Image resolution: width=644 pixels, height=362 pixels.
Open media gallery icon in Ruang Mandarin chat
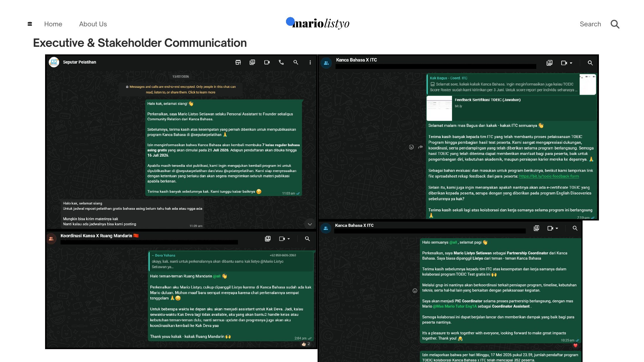268,239
